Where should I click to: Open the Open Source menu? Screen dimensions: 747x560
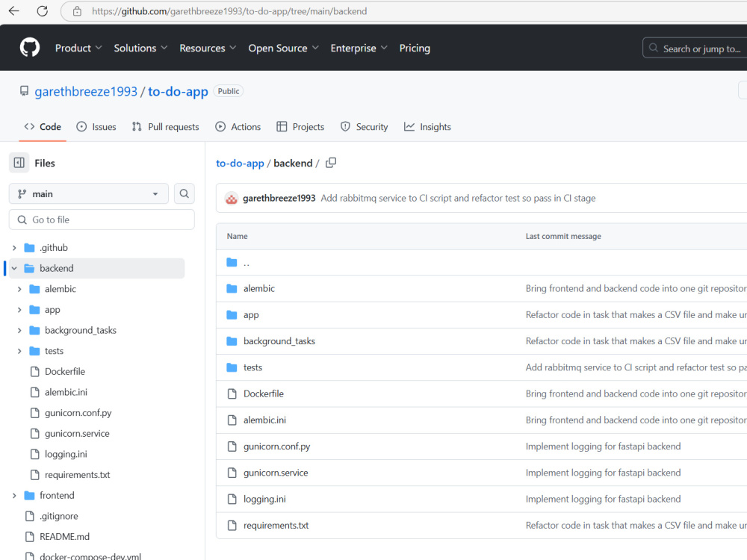283,48
